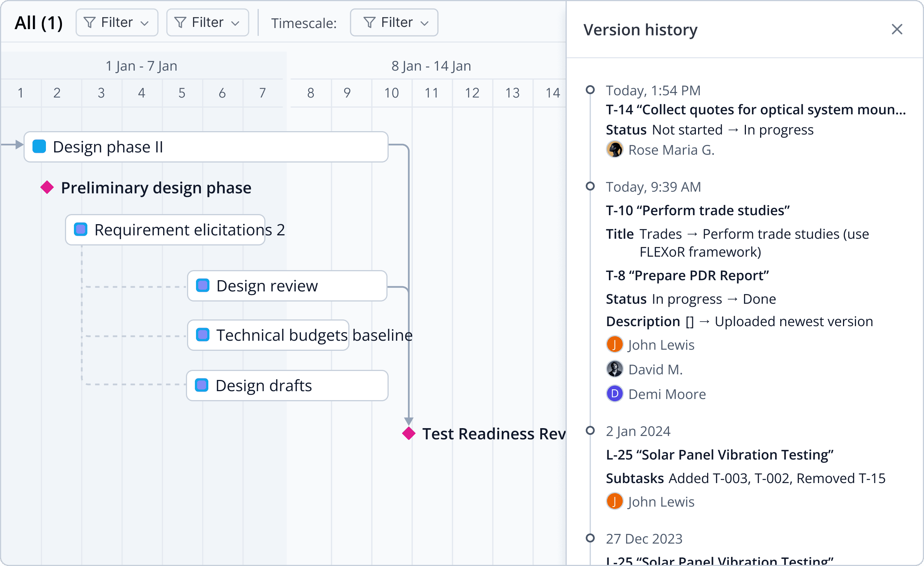
Task: Open the Timescale Filter dropdown
Action: 393,22
